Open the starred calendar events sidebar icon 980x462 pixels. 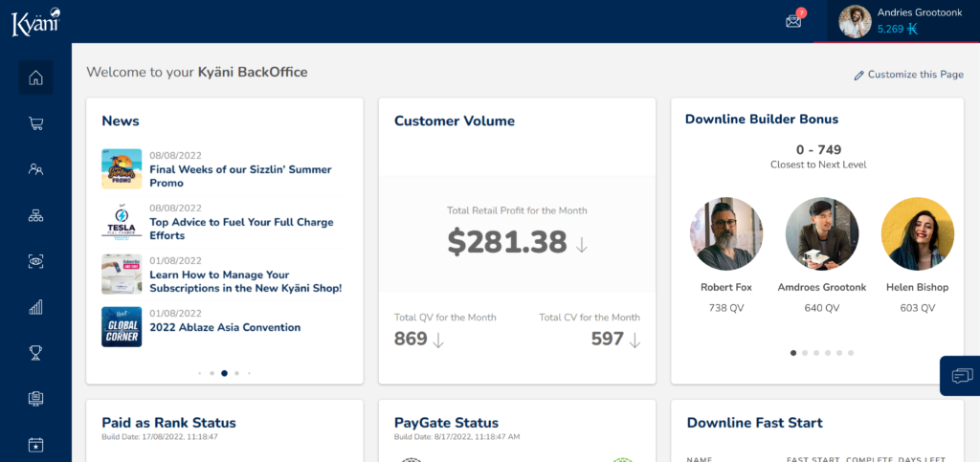pos(35,445)
